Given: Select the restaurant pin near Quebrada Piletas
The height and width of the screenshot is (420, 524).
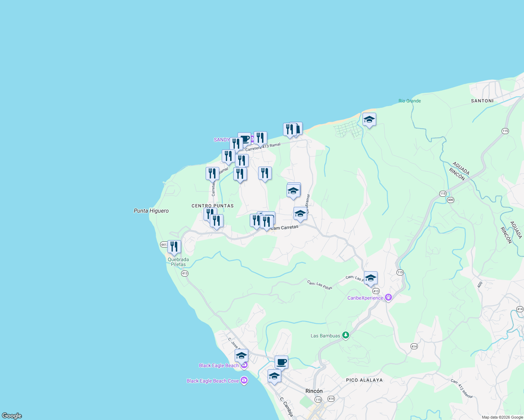Looking at the screenshot, I should (x=174, y=246).
